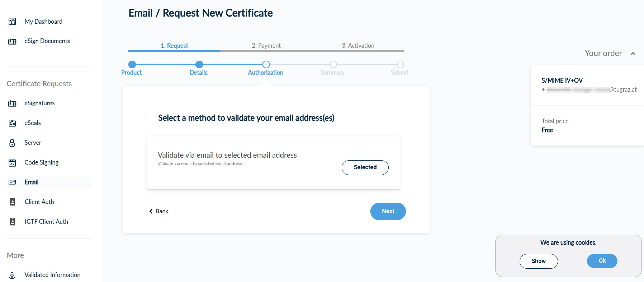This screenshot has height=282, width=644.
Task: Open the My Dashboard chart icon
Action: click(12, 22)
